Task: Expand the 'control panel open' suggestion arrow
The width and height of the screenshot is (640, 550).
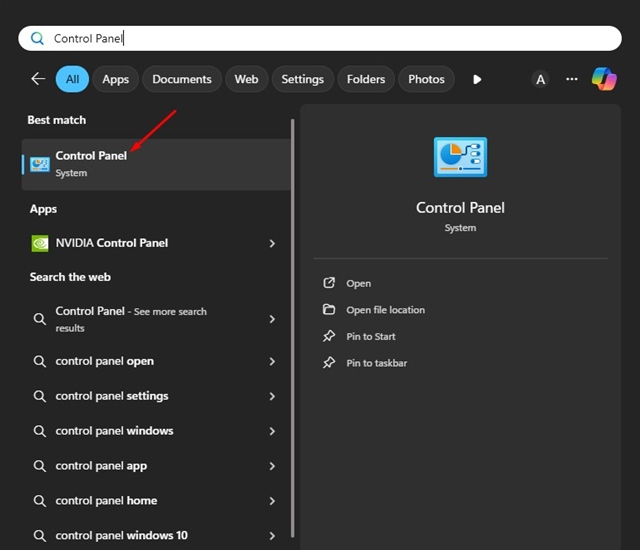Action: point(272,362)
